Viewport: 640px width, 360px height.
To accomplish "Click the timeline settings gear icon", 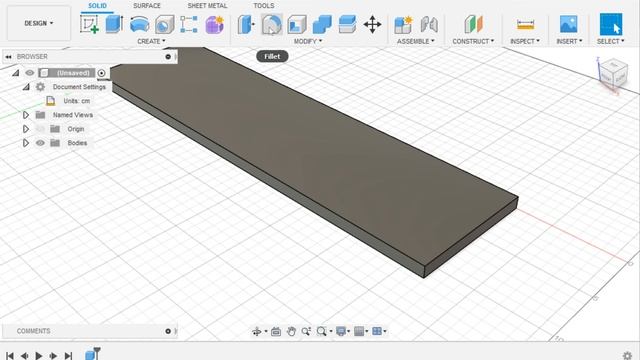I will [x=628, y=356].
